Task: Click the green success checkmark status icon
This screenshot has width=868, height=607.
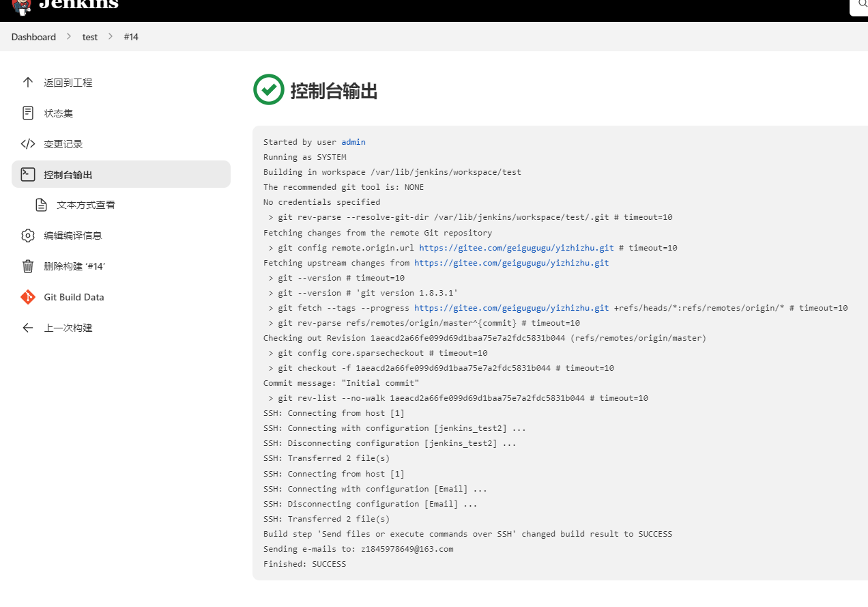Action: pos(268,90)
